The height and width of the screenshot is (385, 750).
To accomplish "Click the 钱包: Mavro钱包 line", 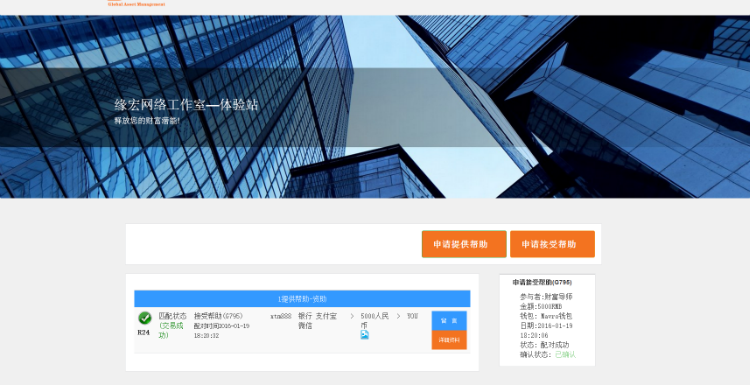I will (x=546, y=316).
